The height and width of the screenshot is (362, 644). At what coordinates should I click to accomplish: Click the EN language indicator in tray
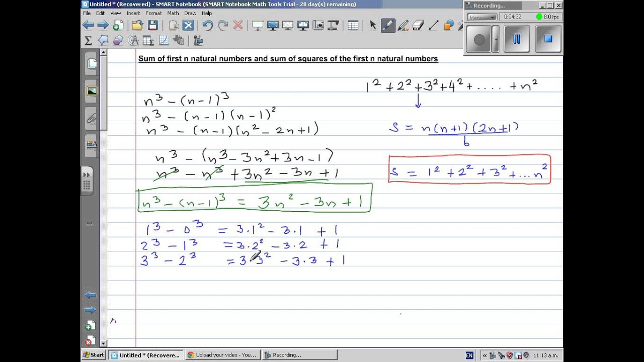pos(469,355)
